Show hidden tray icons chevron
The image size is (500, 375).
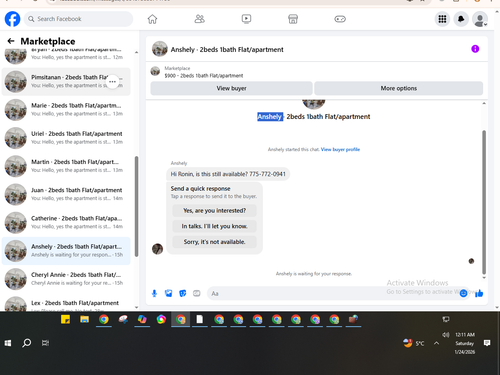pyautogui.click(x=436, y=343)
